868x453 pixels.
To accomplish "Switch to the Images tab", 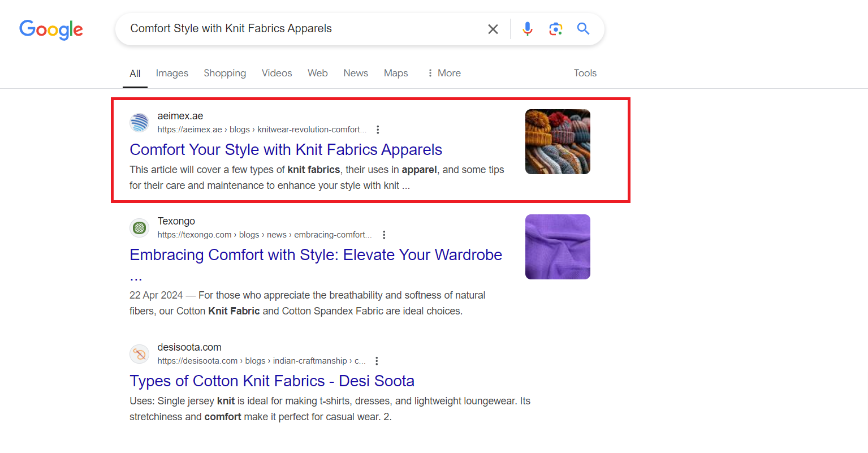I will pyautogui.click(x=172, y=73).
